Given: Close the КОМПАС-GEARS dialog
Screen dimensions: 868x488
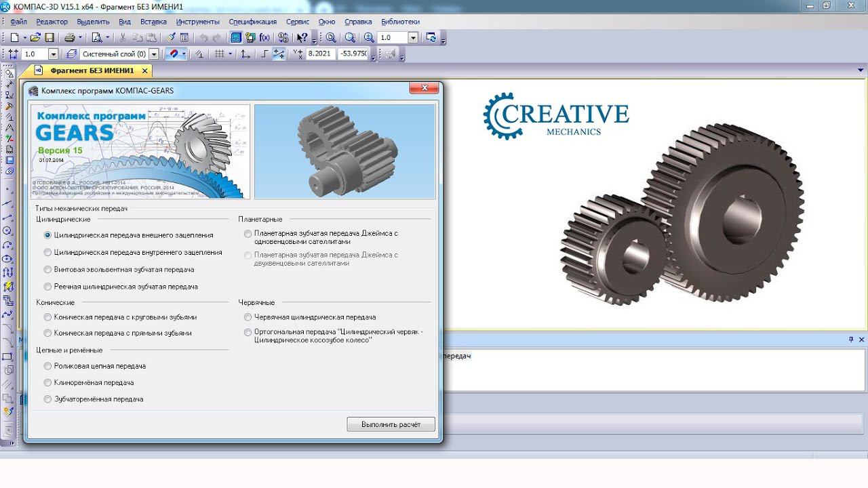Looking at the screenshot, I should pos(425,88).
